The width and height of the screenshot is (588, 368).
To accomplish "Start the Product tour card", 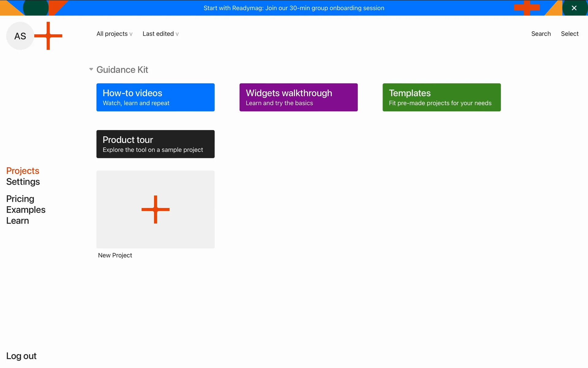I will [155, 144].
